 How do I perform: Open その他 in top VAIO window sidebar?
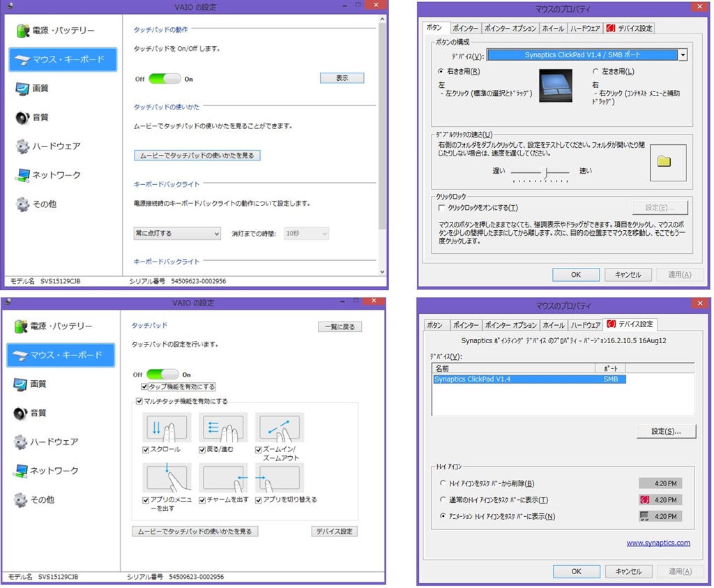[x=36, y=204]
